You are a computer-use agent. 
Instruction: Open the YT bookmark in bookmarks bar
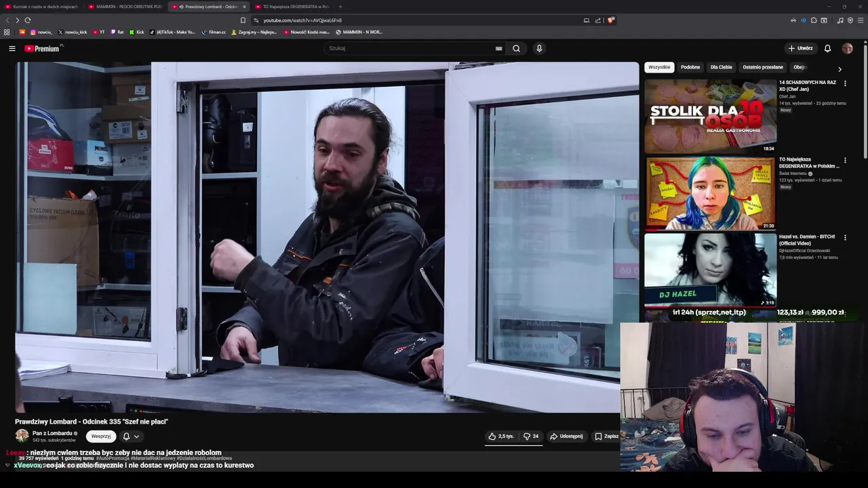coord(99,32)
